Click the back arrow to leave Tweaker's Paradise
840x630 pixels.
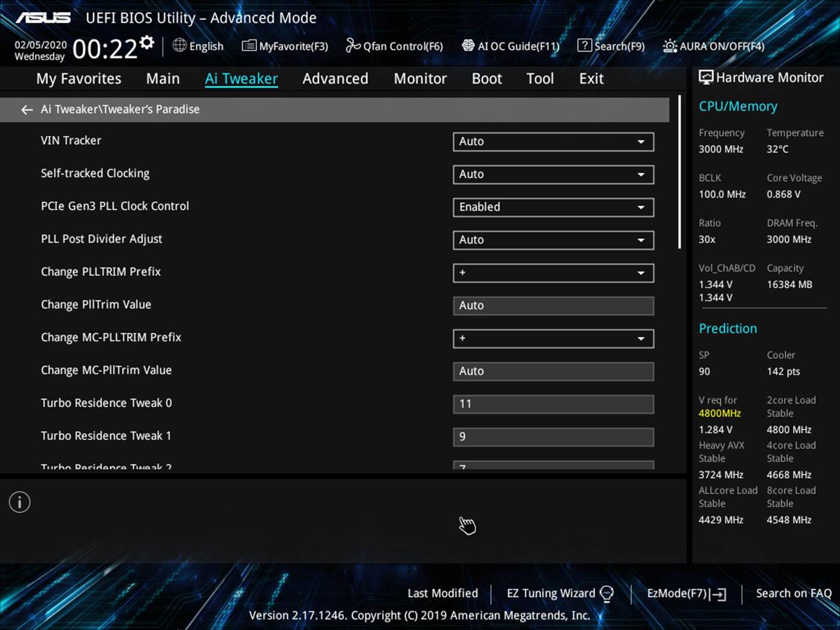(x=26, y=109)
